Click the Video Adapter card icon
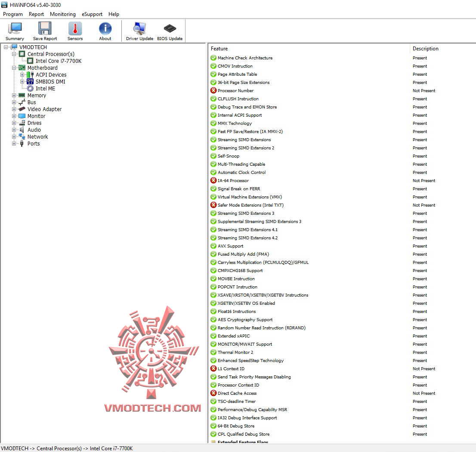The width and height of the screenshot is (476, 452). pos(22,109)
